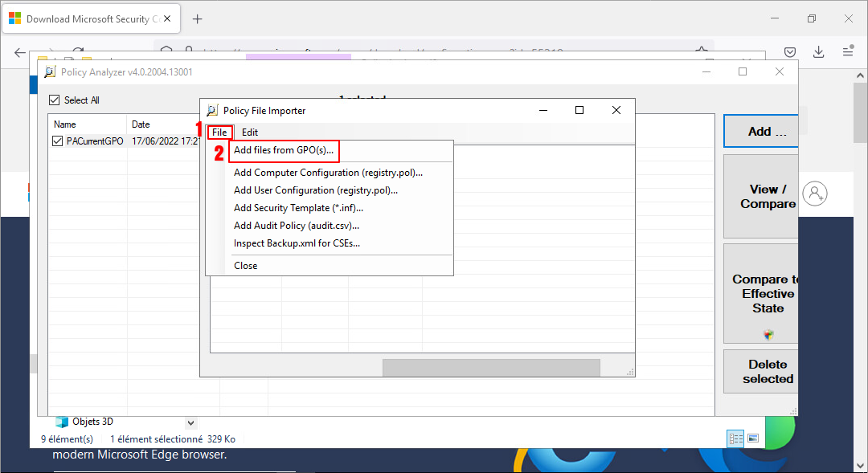Screen dimensions: 868x473
Task: Click the Policy Analyzer window title icon
Action: 50,72
